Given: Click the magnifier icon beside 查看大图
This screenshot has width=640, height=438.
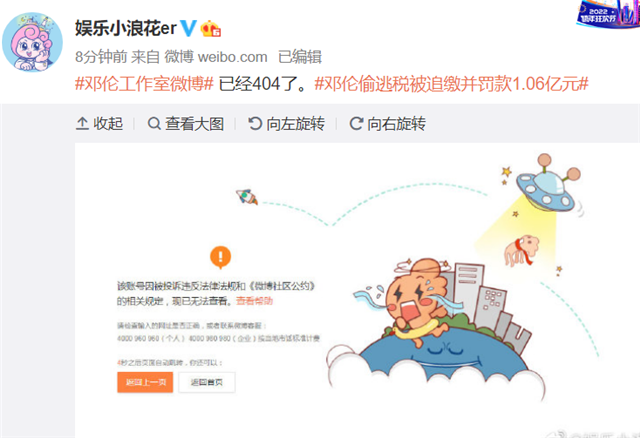Looking at the screenshot, I should coord(154,124).
